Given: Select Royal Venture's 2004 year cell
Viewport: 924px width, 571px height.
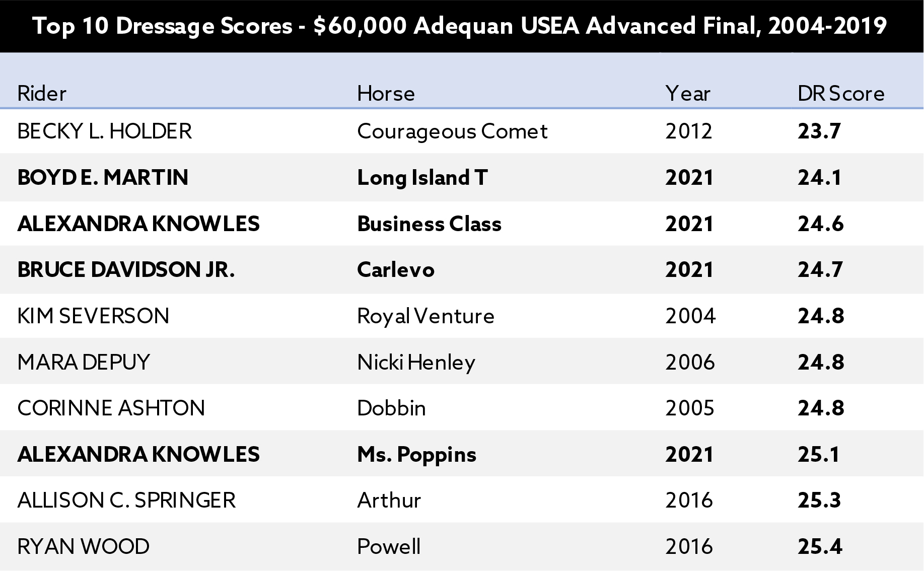Looking at the screenshot, I should (690, 316).
